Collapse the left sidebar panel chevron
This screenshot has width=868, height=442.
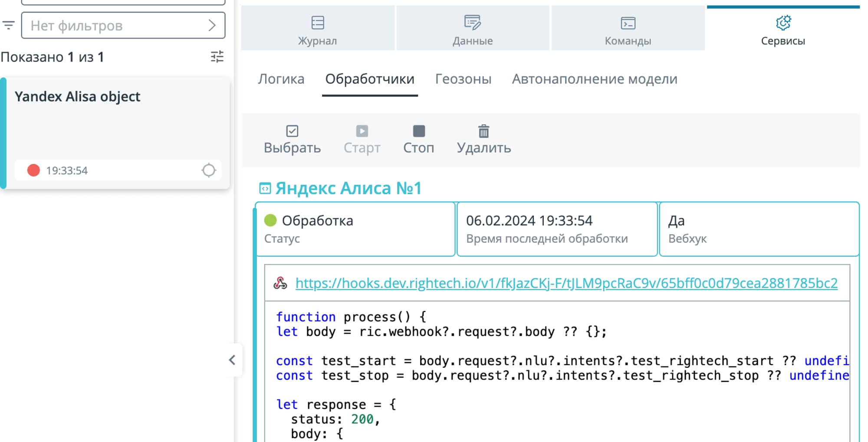coord(232,360)
